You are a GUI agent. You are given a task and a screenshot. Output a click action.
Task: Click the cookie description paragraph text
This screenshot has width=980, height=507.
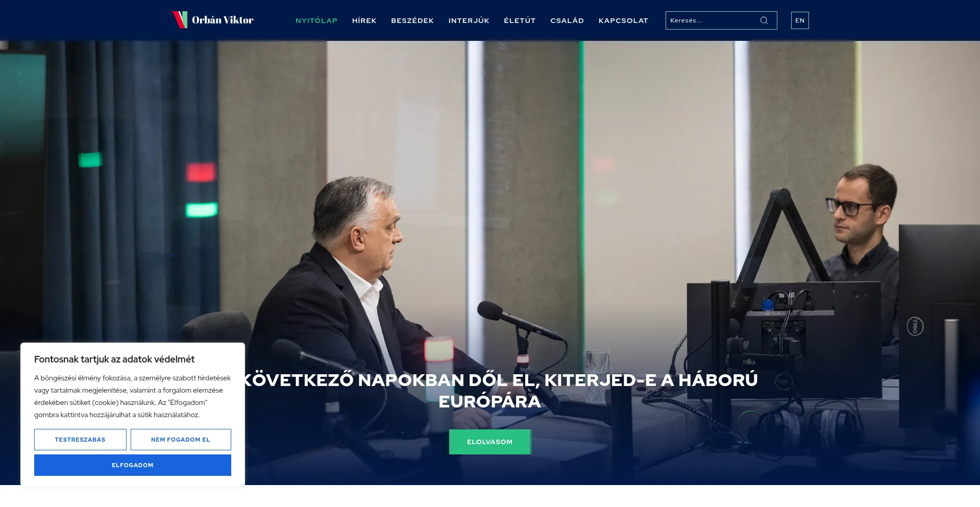133,396
